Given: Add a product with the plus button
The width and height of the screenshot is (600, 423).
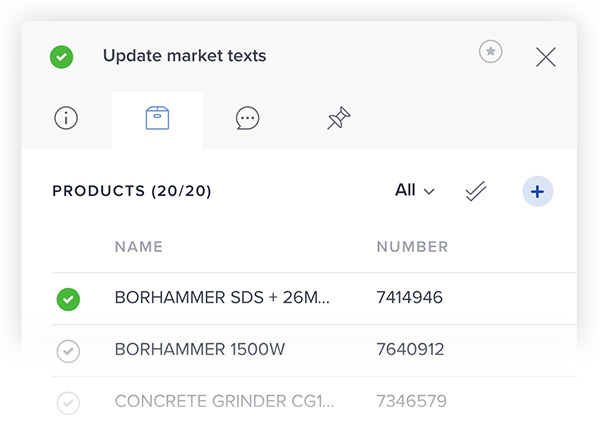Looking at the screenshot, I should point(537,191).
